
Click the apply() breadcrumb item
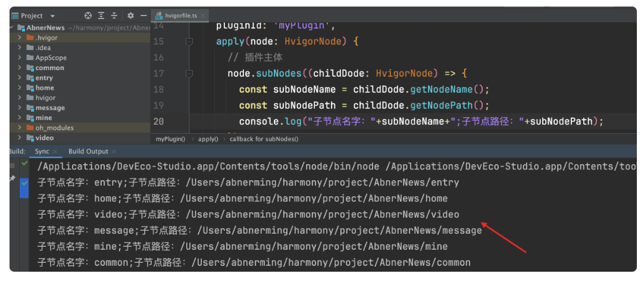[208, 139]
